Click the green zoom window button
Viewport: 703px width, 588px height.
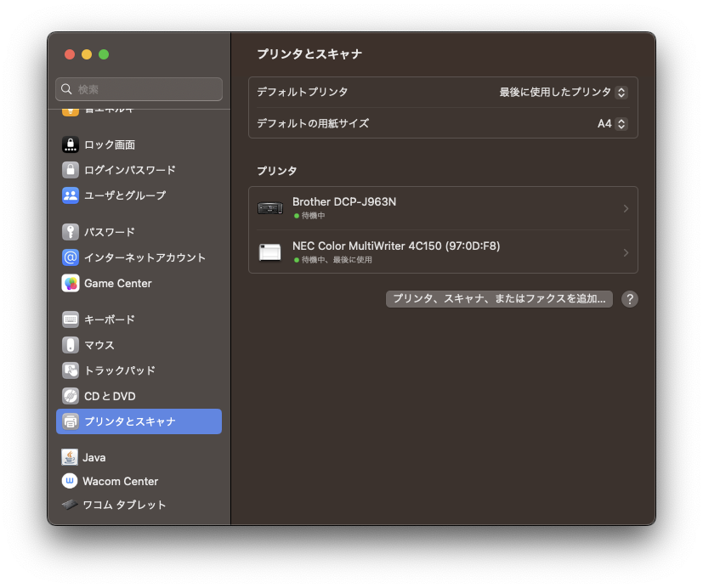click(104, 54)
